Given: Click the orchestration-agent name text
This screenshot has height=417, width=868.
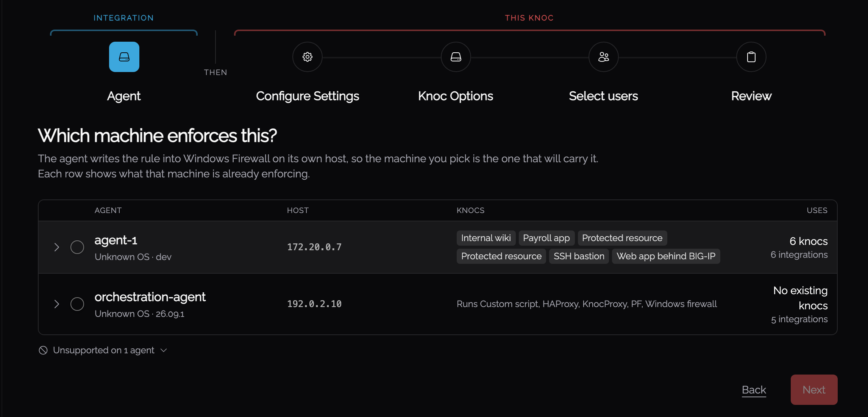Looking at the screenshot, I should click(150, 297).
